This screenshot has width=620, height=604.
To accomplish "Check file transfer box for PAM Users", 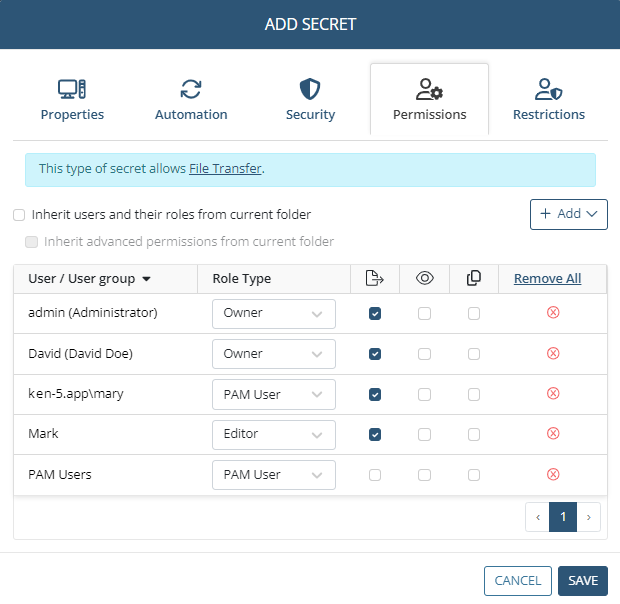I will tap(375, 475).
